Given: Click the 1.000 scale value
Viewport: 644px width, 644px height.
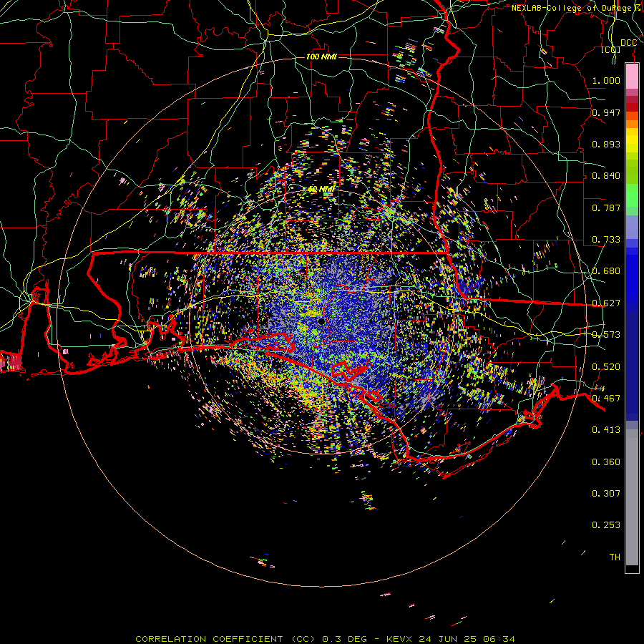Looking at the screenshot, I should (x=606, y=80).
